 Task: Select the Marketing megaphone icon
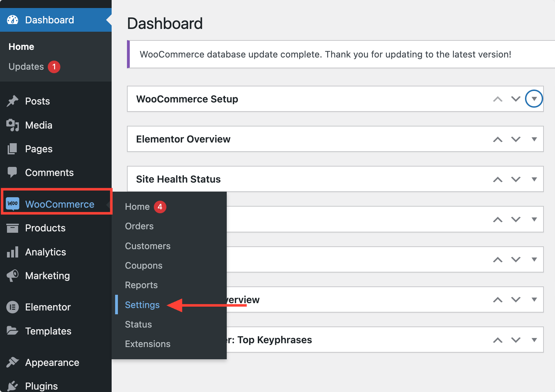[x=13, y=275]
